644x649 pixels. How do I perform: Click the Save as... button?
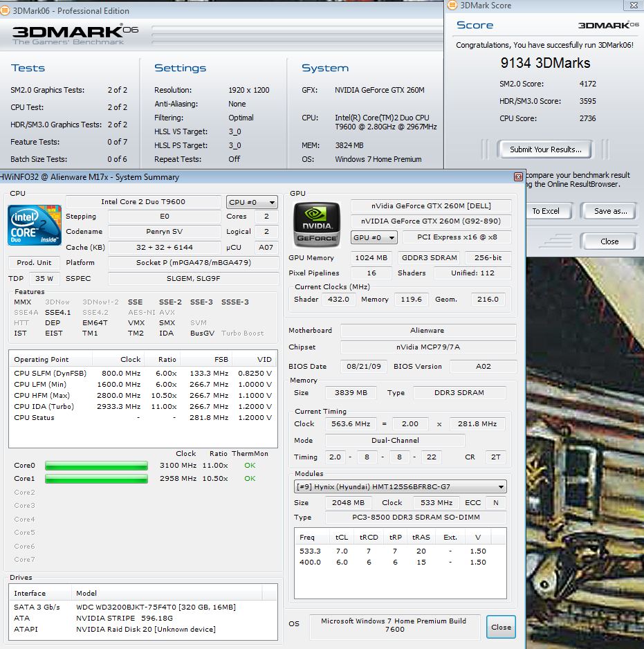pos(610,211)
